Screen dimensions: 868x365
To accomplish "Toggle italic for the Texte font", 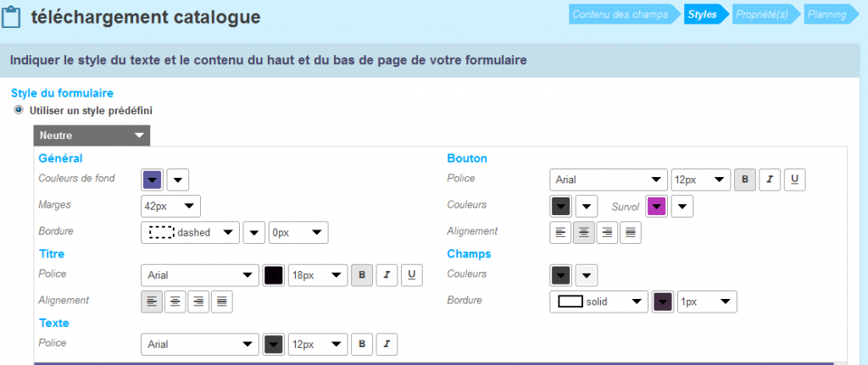I will pos(387,344).
